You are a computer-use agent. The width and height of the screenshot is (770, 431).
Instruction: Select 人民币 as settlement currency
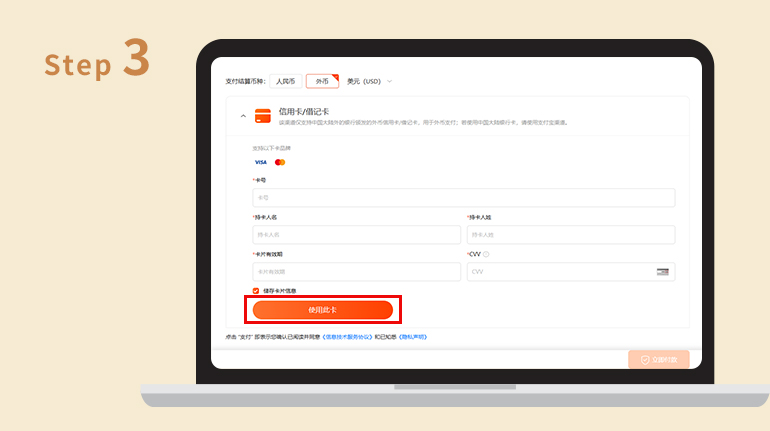pos(285,81)
